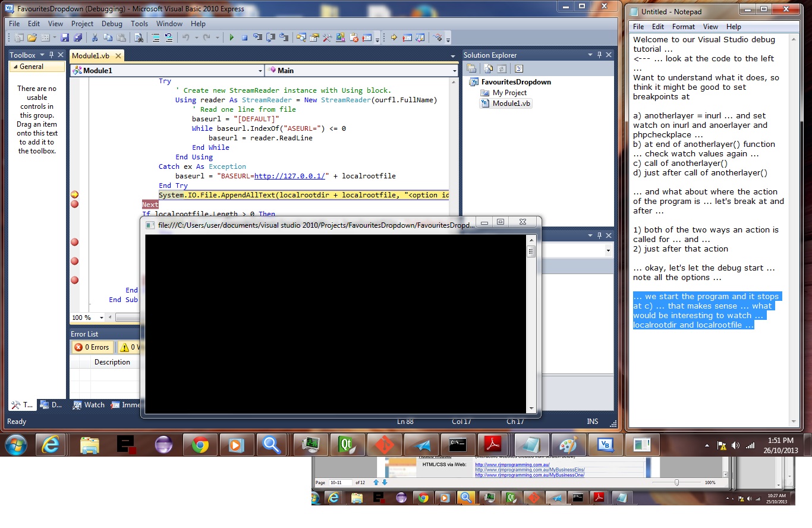The image size is (812, 528).
Task: Open the Project menu
Action: [x=82, y=24]
